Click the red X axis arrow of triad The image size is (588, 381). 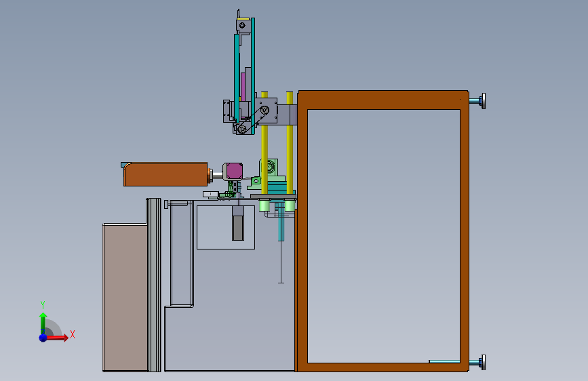pyautogui.click(x=58, y=338)
